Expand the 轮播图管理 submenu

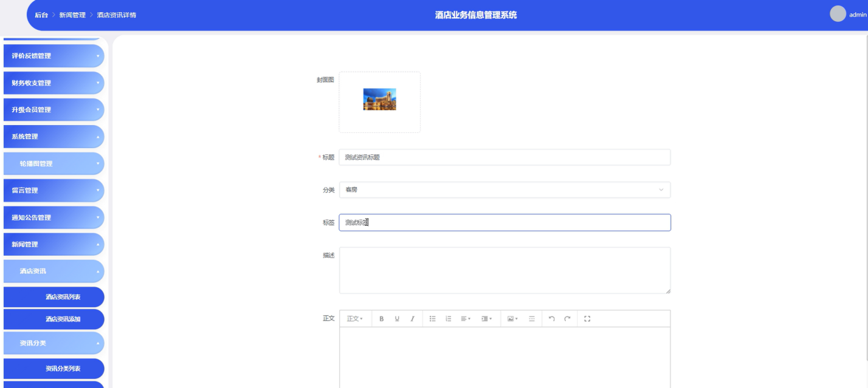[x=54, y=164]
